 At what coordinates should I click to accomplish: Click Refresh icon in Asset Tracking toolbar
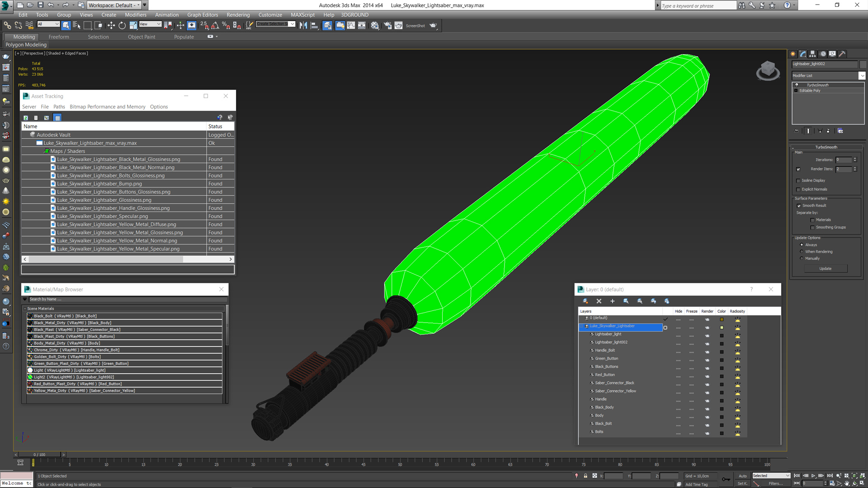pos(26,118)
